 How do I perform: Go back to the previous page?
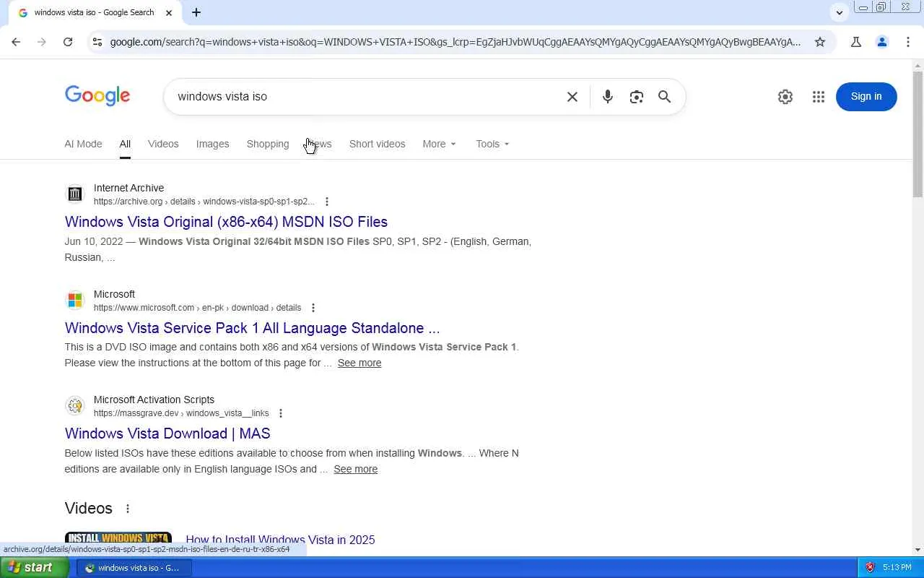(16, 42)
